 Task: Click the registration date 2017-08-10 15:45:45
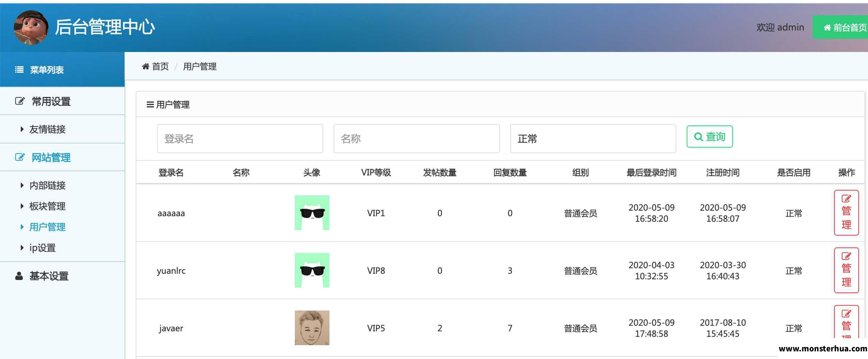click(723, 328)
